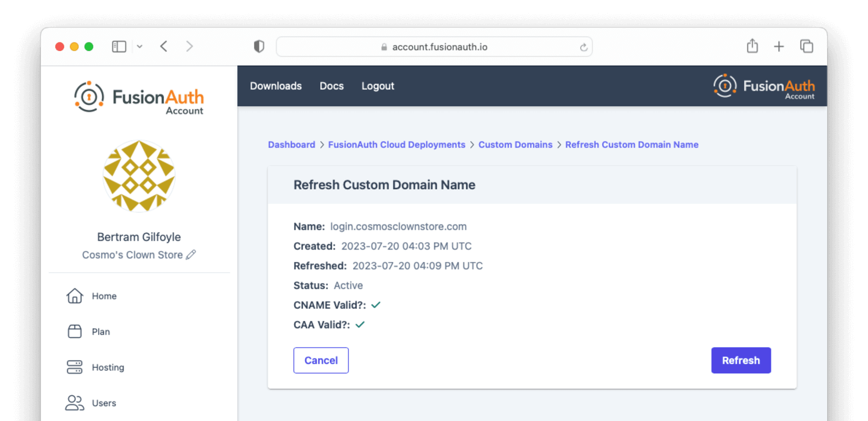Open Docs in the top navigation
The height and width of the screenshot is (421, 868).
click(331, 86)
